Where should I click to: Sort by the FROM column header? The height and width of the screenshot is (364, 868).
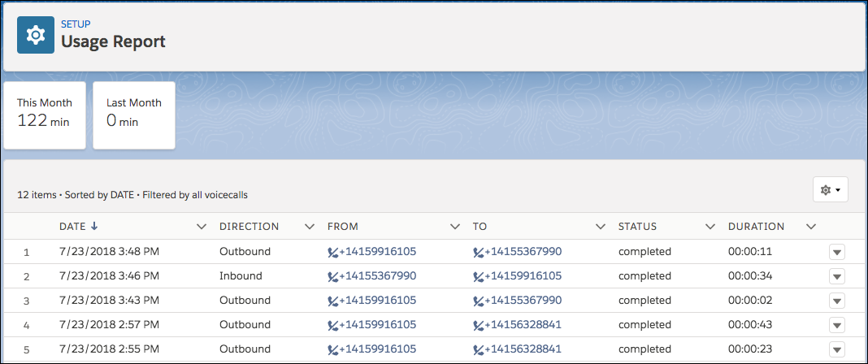coord(343,226)
